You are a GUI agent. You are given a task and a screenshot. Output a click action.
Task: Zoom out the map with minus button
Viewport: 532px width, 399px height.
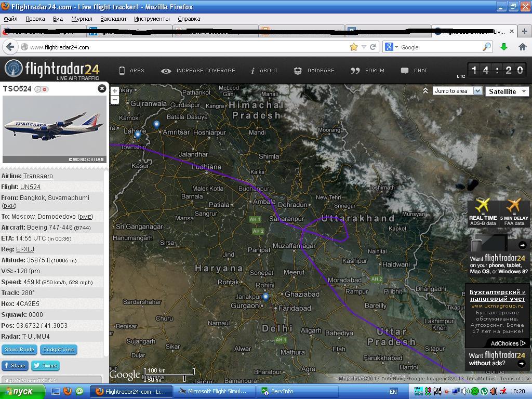[x=115, y=100]
